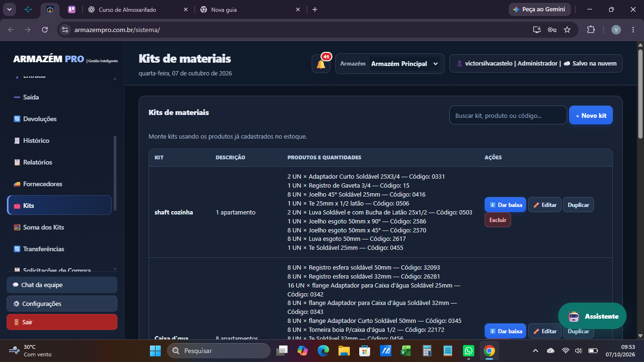The height and width of the screenshot is (362, 644).
Task: Click the install app icon
Action: pyautogui.click(x=537, y=30)
